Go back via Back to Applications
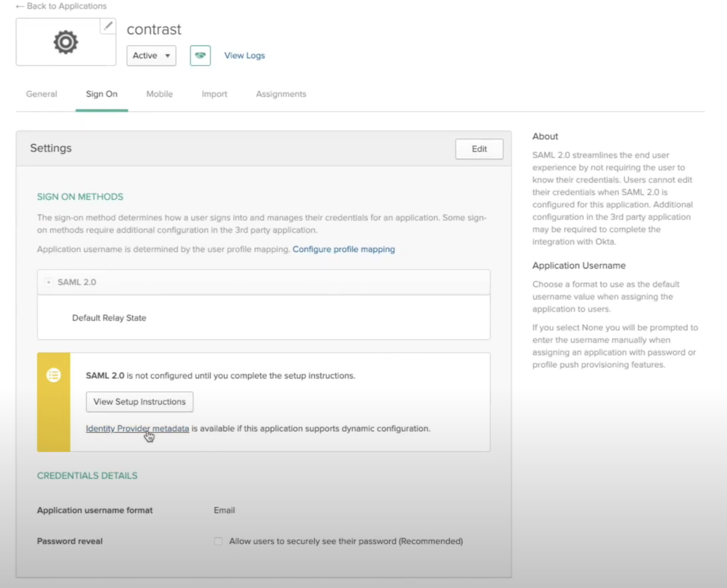 point(66,6)
